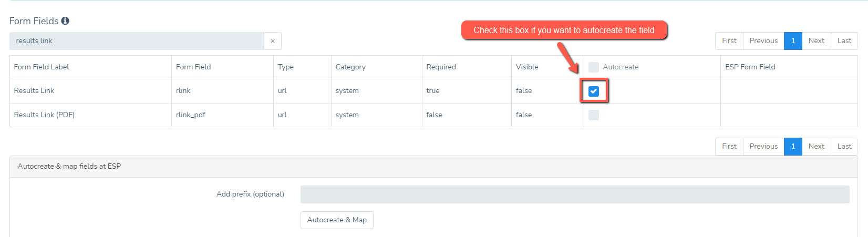Click the Form Fields info icon
This screenshot has width=868, height=237.
pos(65,21)
